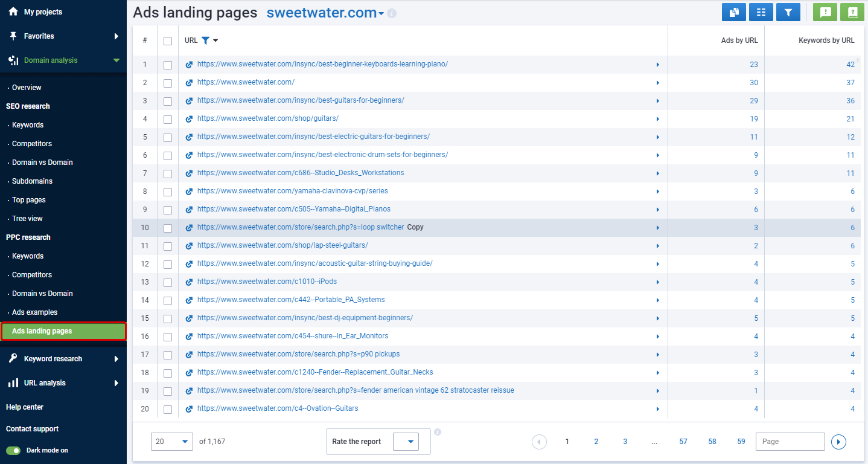The image size is (868, 464).
Task: Click Keywords by URL value 37 in row 2
Action: pyautogui.click(x=850, y=83)
